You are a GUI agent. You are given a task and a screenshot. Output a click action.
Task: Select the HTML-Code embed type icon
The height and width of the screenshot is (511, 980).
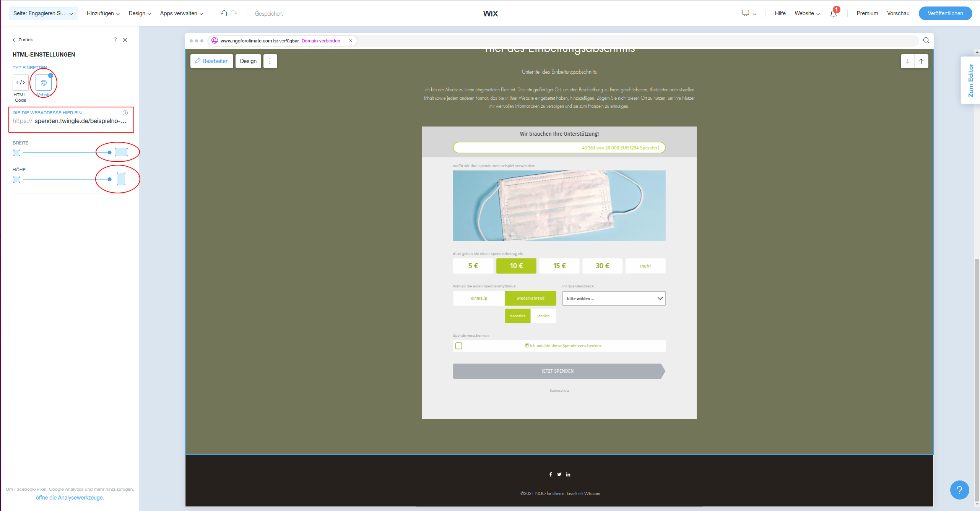point(21,83)
